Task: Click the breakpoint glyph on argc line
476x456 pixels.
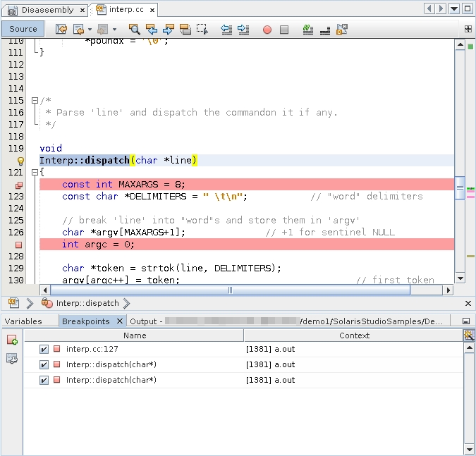Action: [18, 245]
